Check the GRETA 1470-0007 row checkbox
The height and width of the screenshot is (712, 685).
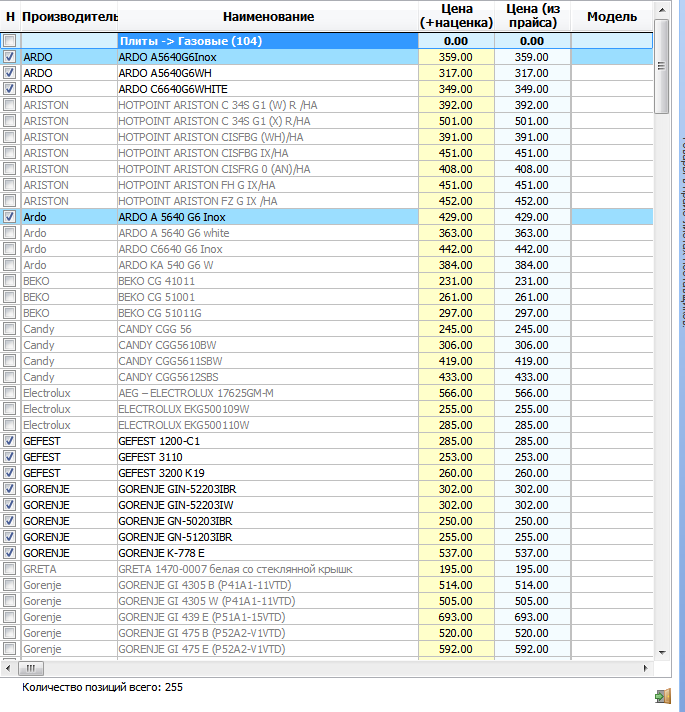(10, 569)
